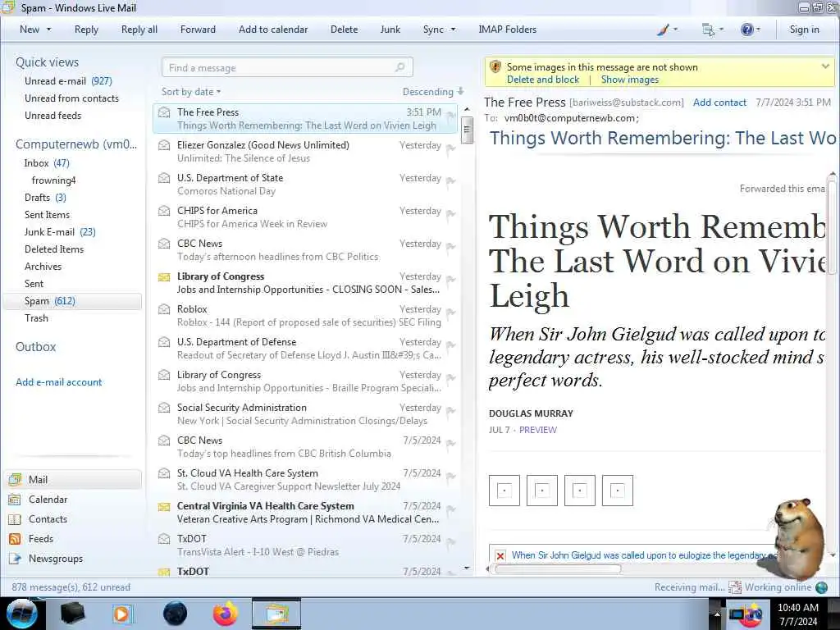Click the PREVIEW link in the article
This screenshot has height=630, width=840.
(x=538, y=430)
